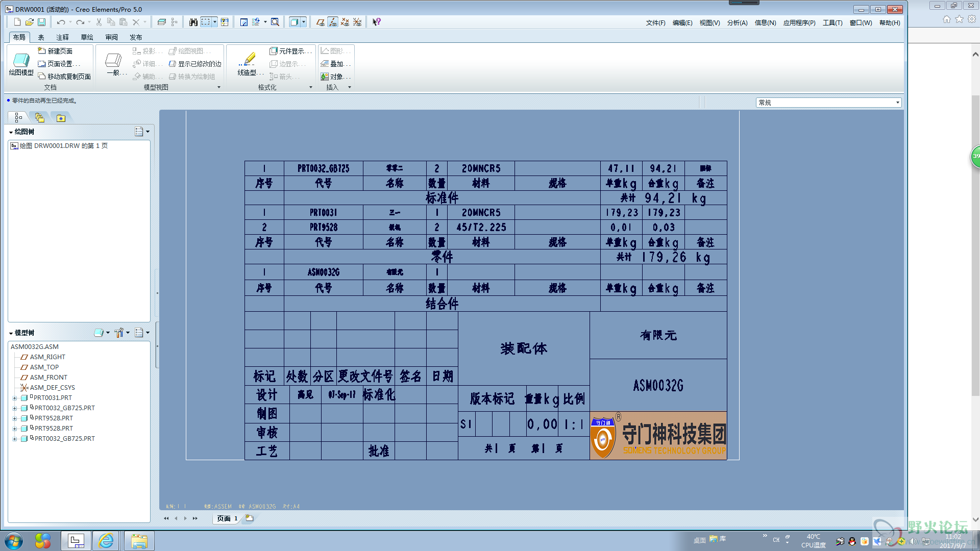The image size is (980, 551).
Task: Add a new sheet with the icon beside 页面 1
Action: point(249,518)
